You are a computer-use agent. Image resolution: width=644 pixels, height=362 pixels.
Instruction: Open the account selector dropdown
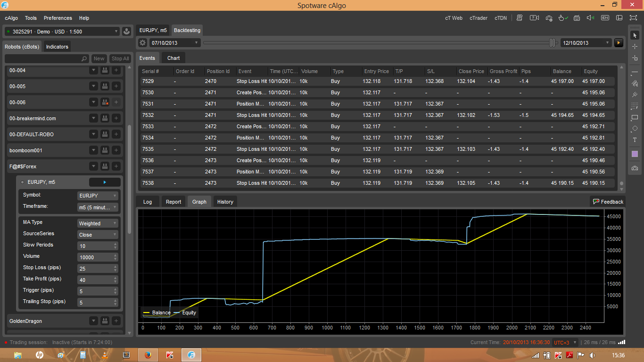(x=62, y=32)
